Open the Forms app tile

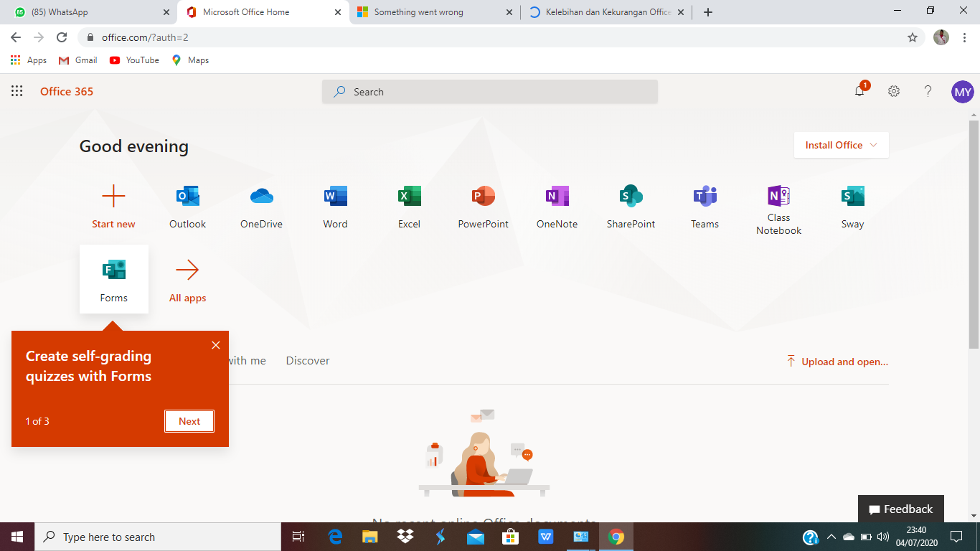114,279
